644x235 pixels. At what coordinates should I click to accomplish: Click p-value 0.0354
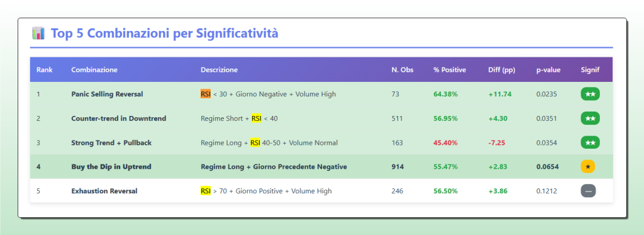[x=547, y=143]
